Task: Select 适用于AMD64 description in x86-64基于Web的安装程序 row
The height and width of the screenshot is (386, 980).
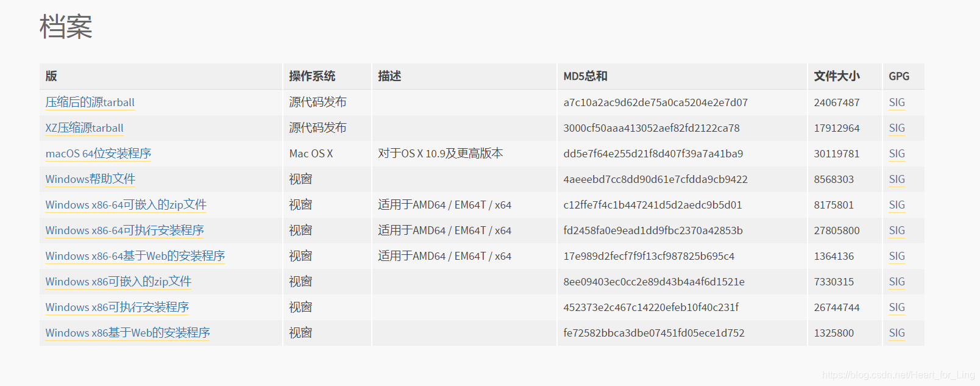Action: pyautogui.click(x=445, y=256)
